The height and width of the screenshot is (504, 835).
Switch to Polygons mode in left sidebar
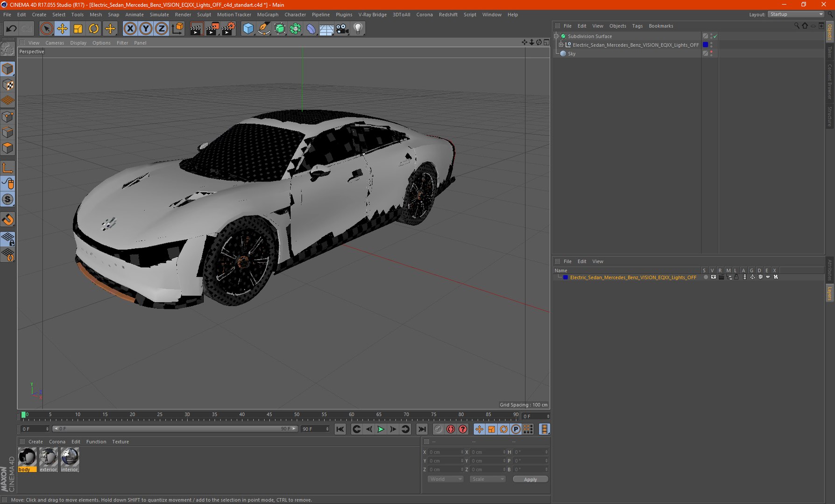8,148
